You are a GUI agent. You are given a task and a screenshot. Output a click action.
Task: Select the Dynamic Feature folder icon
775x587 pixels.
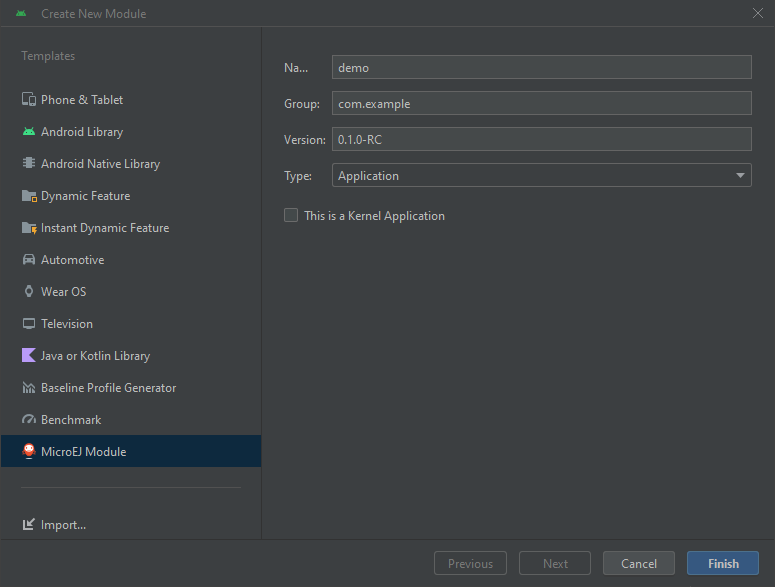(x=29, y=196)
